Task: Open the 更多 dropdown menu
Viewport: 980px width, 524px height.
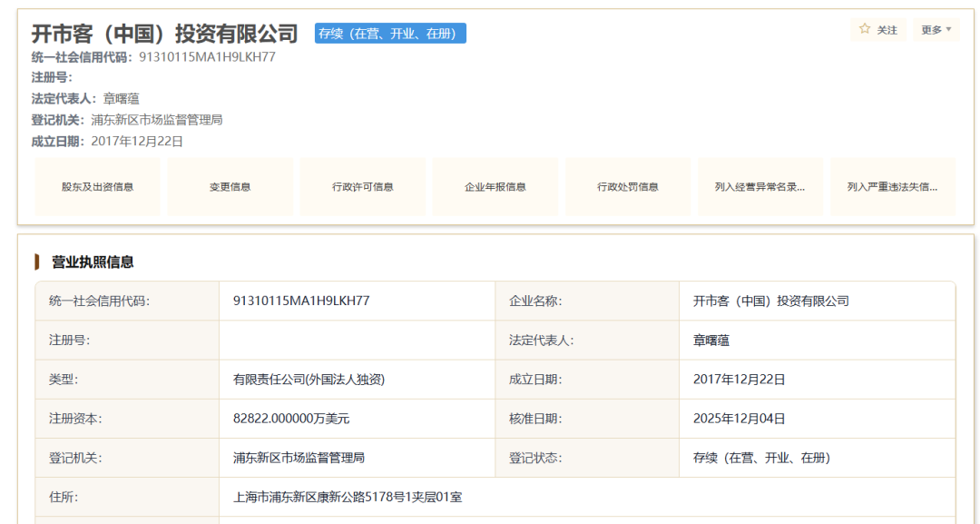Action: tap(936, 30)
